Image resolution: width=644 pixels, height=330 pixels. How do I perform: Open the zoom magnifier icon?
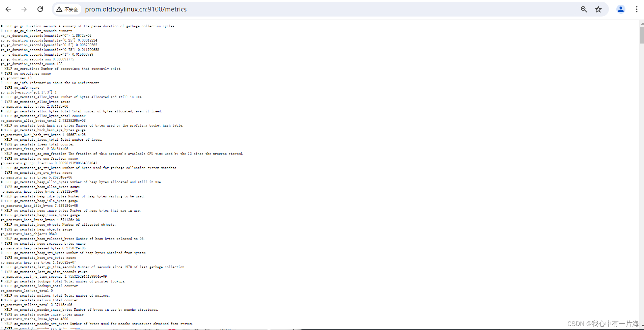coord(584,9)
